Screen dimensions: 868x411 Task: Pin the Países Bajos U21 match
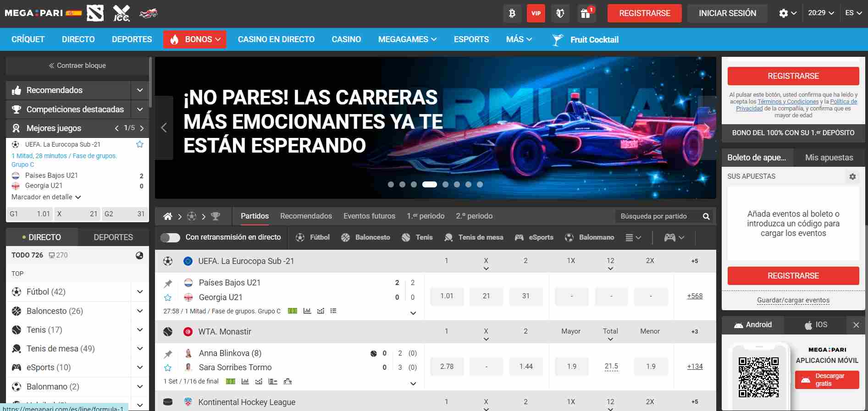tap(168, 284)
